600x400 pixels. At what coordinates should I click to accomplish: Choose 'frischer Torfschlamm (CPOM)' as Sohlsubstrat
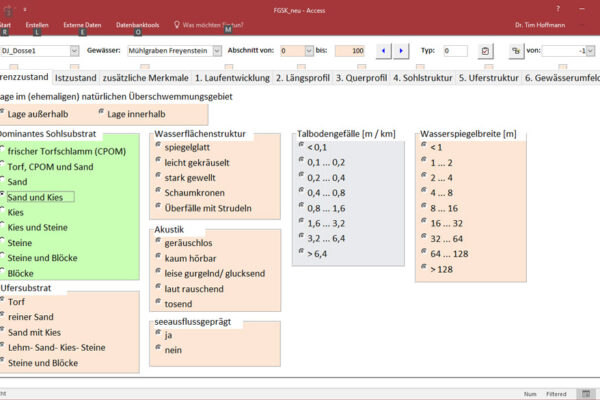(63, 151)
